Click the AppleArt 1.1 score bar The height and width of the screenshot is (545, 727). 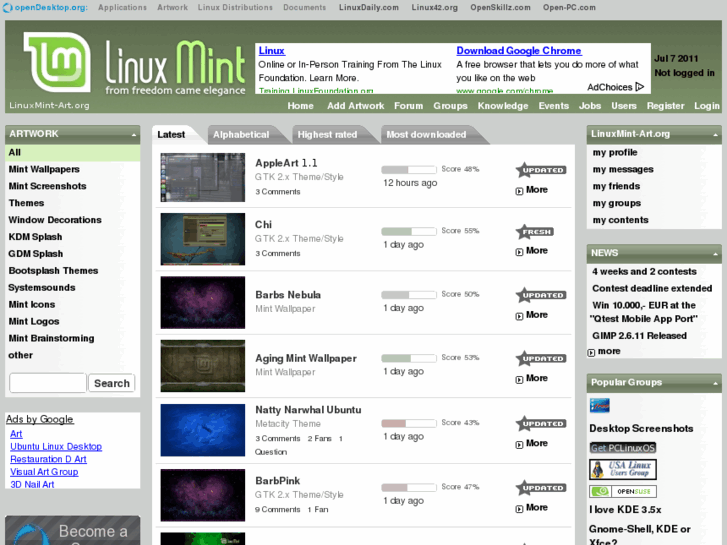point(408,169)
